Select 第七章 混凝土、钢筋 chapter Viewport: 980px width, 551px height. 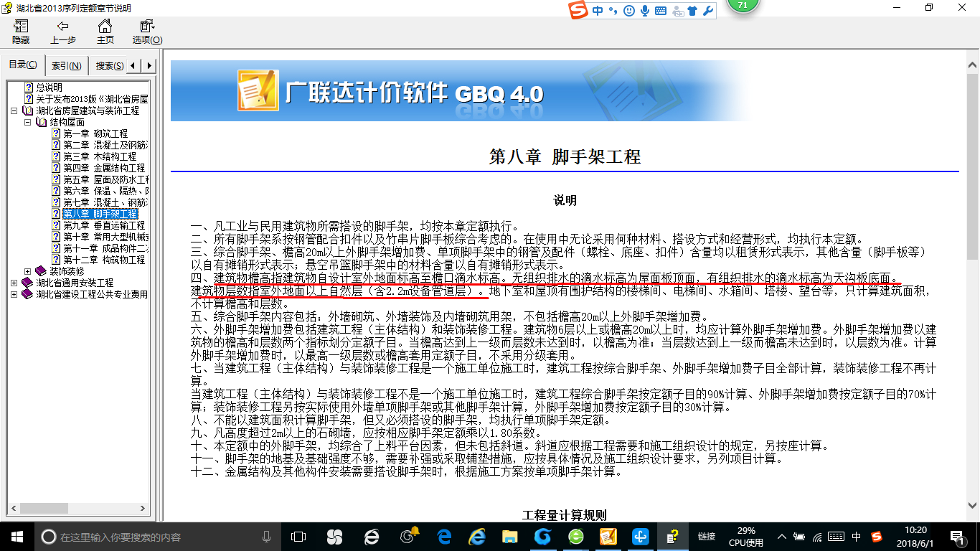point(105,202)
